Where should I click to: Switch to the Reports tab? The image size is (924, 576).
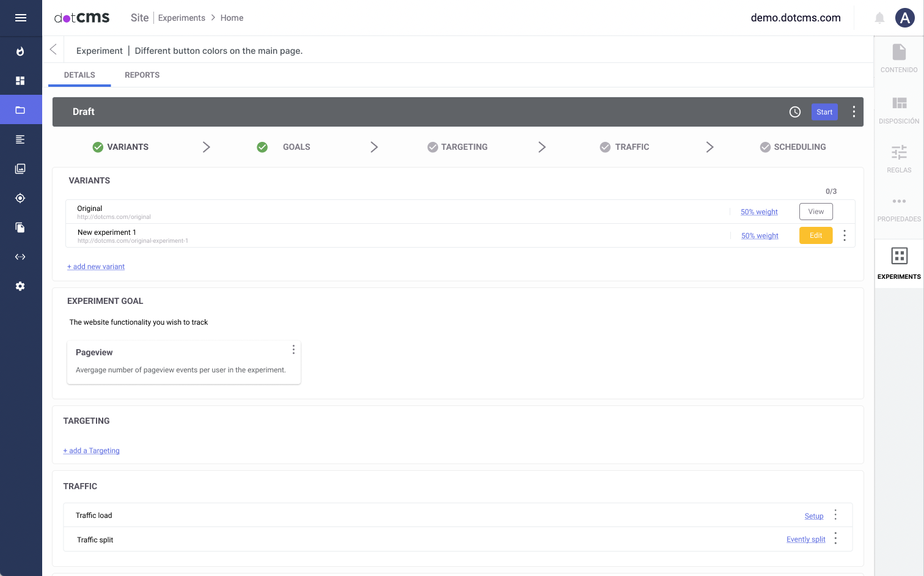(x=142, y=75)
